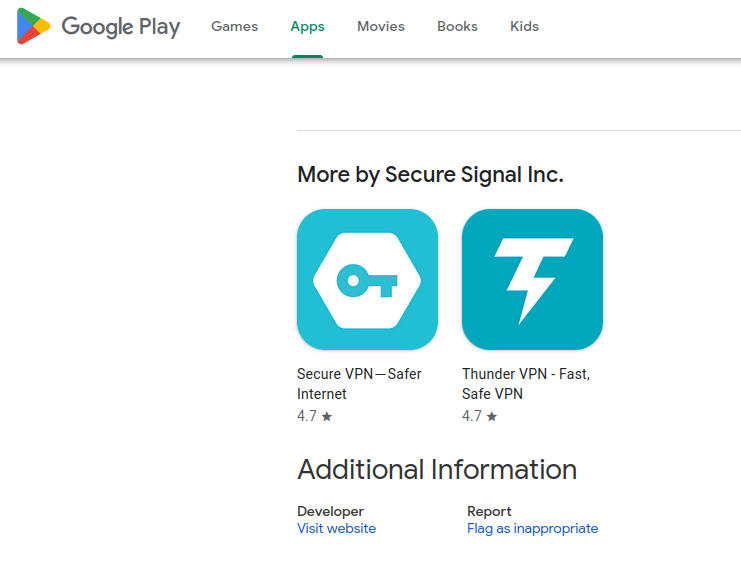Click Flag as inappropriate link

click(x=533, y=528)
